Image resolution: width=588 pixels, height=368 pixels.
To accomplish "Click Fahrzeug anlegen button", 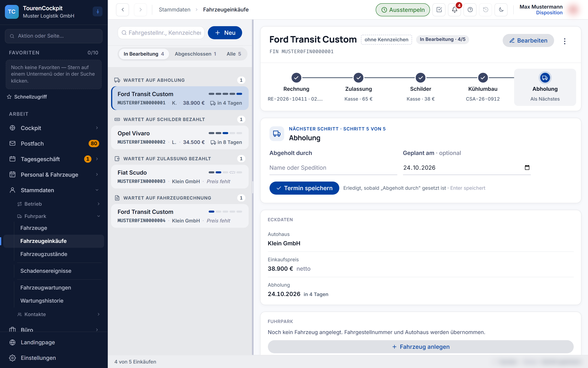I will click(421, 347).
